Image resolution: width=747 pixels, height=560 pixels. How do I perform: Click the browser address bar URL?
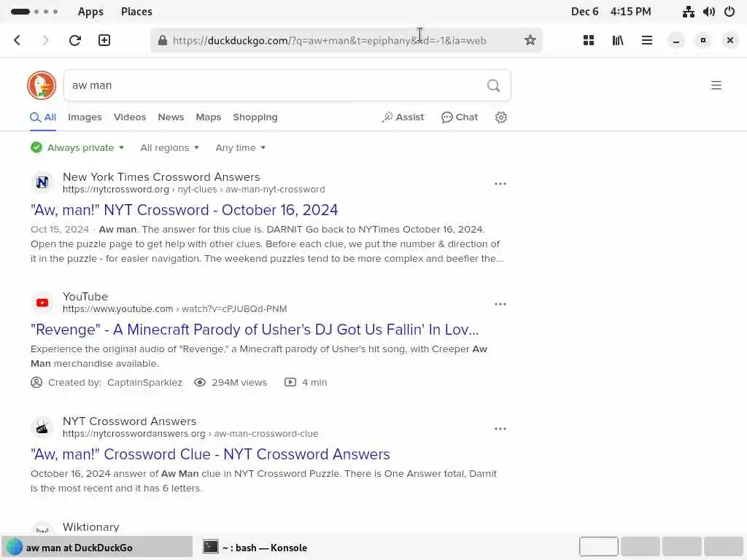pyautogui.click(x=330, y=41)
